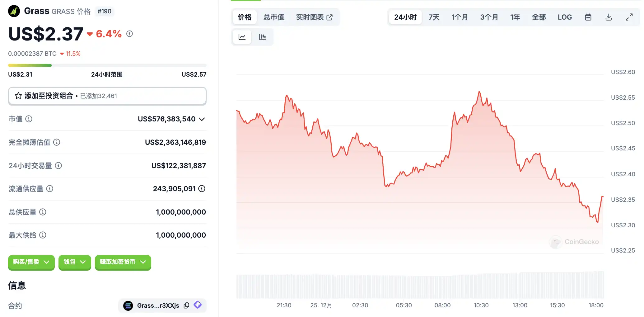The image size is (644, 317).
Task: Click the info icon beside 流通供应量 value
Action: tap(202, 189)
